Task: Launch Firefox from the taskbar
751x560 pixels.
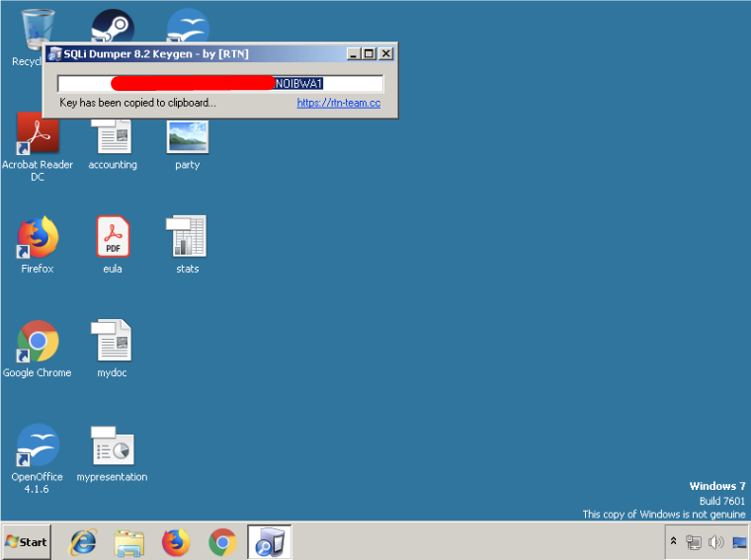Action: point(176,542)
